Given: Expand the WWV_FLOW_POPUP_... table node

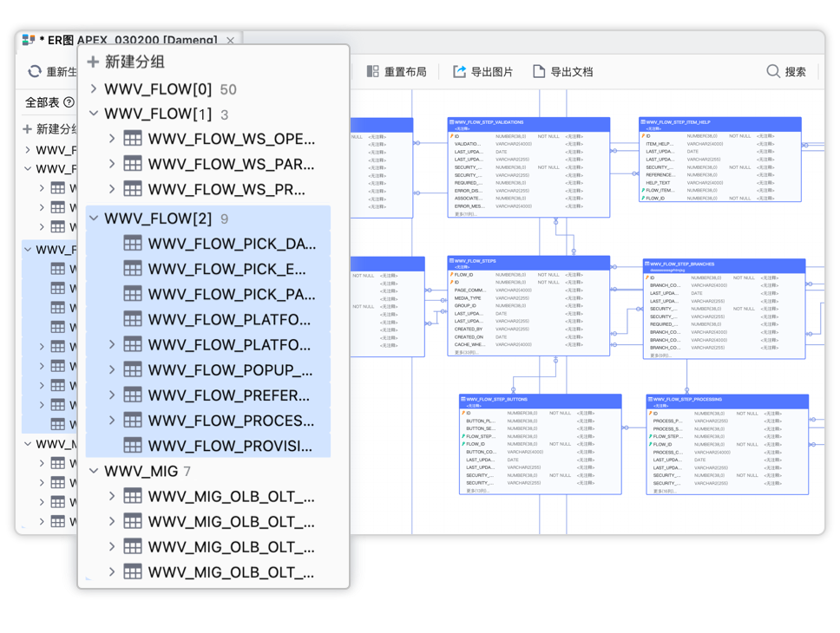Looking at the screenshot, I should click(112, 369).
